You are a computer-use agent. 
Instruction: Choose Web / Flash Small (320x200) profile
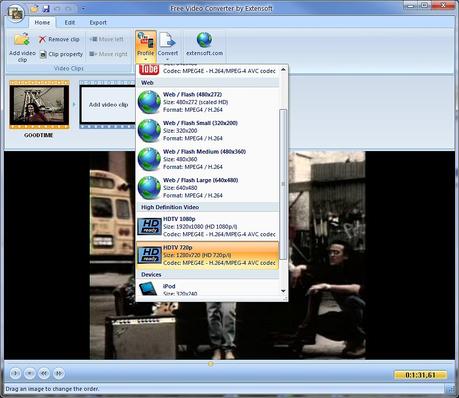(207, 131)
